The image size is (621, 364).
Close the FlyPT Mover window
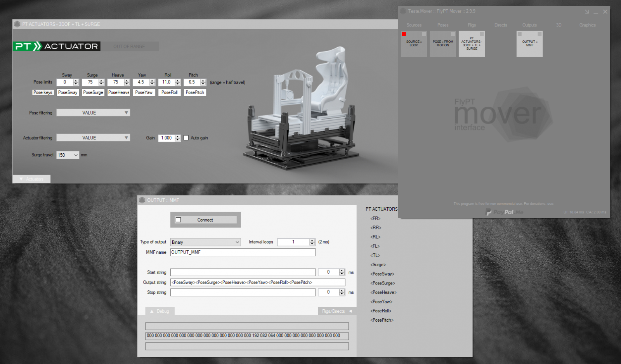(605, 12)
